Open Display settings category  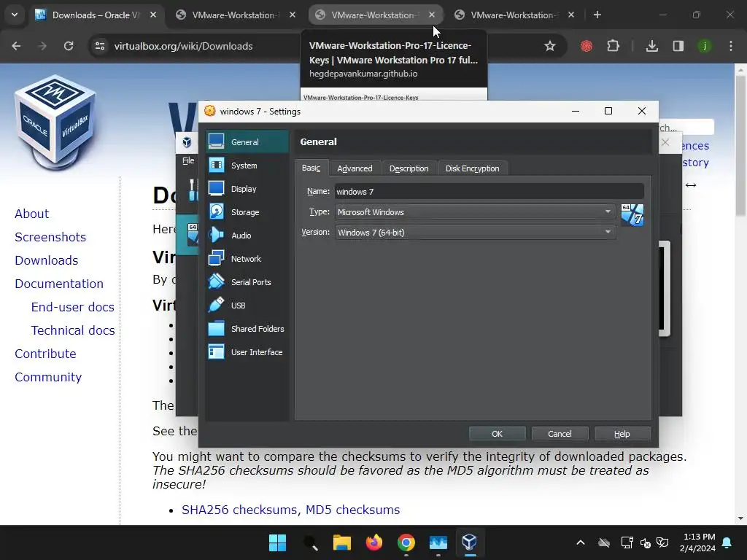pyautogui.click(x=247, y=189)
